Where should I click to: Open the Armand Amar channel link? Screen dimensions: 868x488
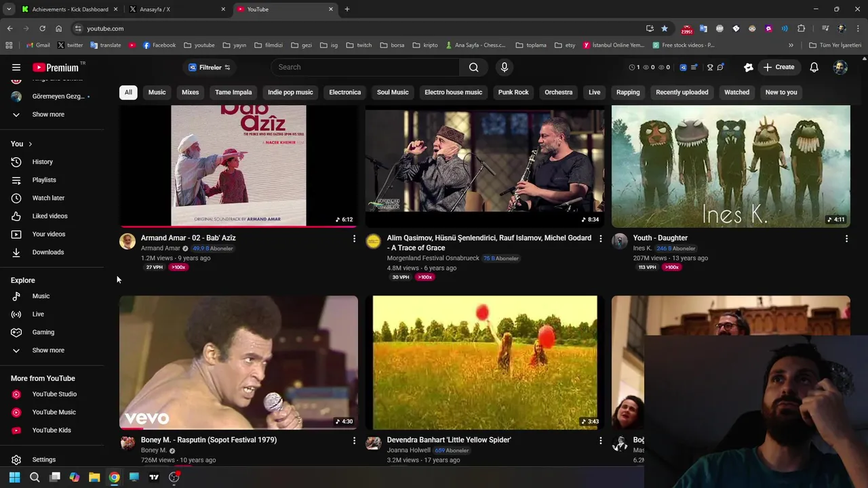point(160,248)
